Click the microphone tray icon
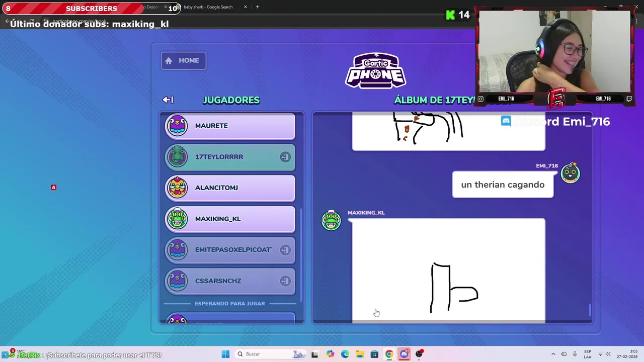The height and width of the screenshot is (362, 644). click(x=575, y=354)
